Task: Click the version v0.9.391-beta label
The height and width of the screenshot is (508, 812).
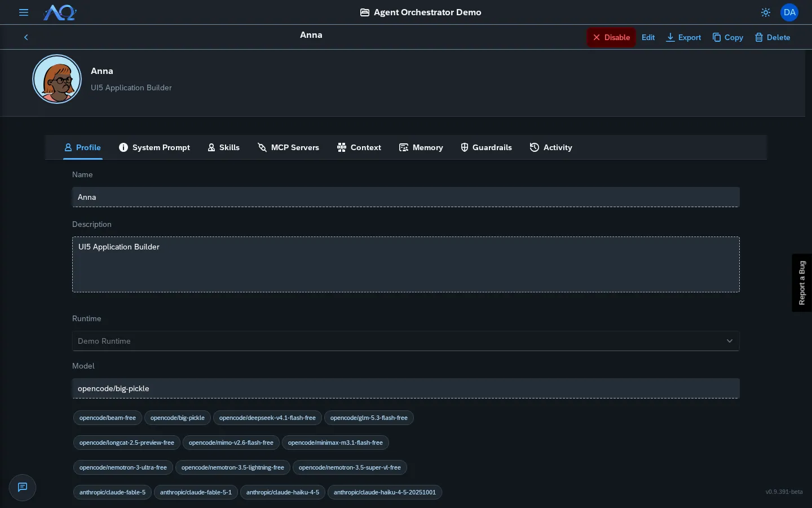Action: pos(784,492)
